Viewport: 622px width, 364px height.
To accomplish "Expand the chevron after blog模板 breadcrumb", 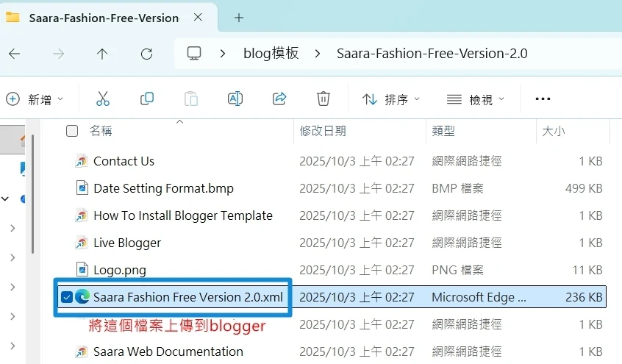I will 318,54.
